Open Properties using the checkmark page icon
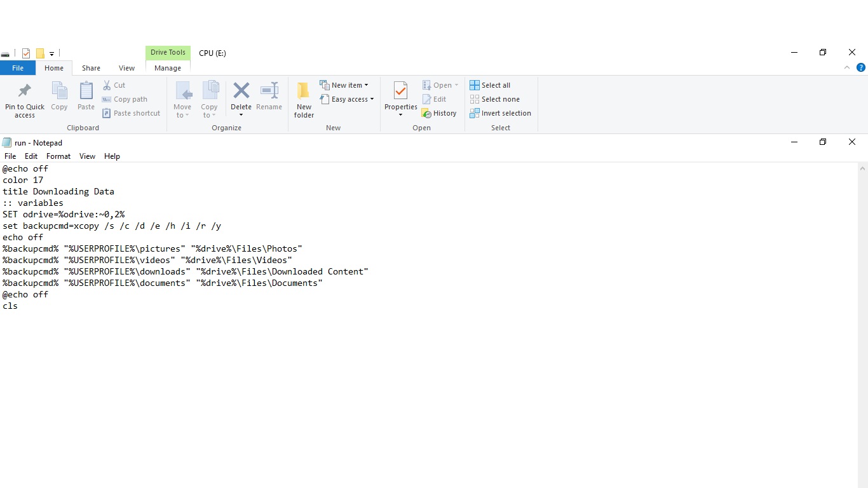Image resolution: width=868 pixels, height=488 pixels. coord(400,91)
